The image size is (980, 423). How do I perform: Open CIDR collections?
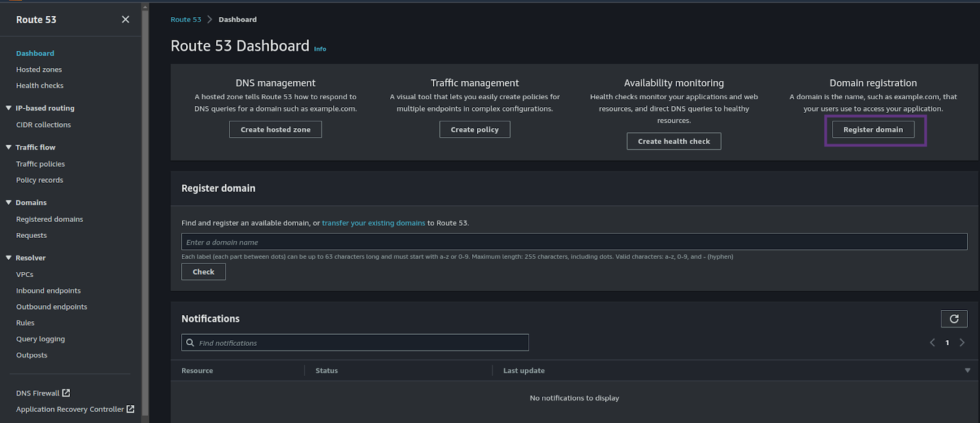[43, 124]
